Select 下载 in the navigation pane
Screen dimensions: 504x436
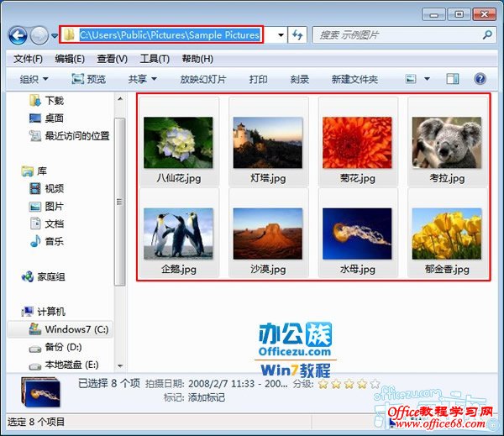point(46,101)
